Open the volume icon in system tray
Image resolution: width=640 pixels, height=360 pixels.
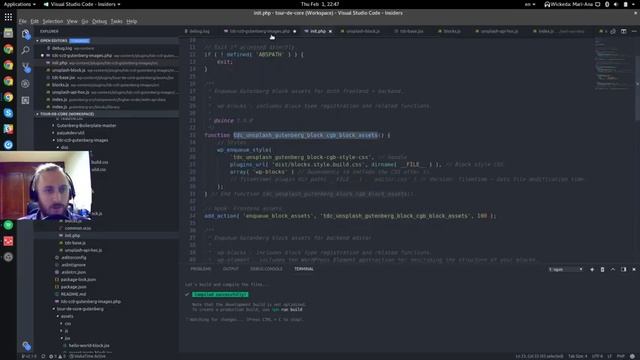coord(616,4)
